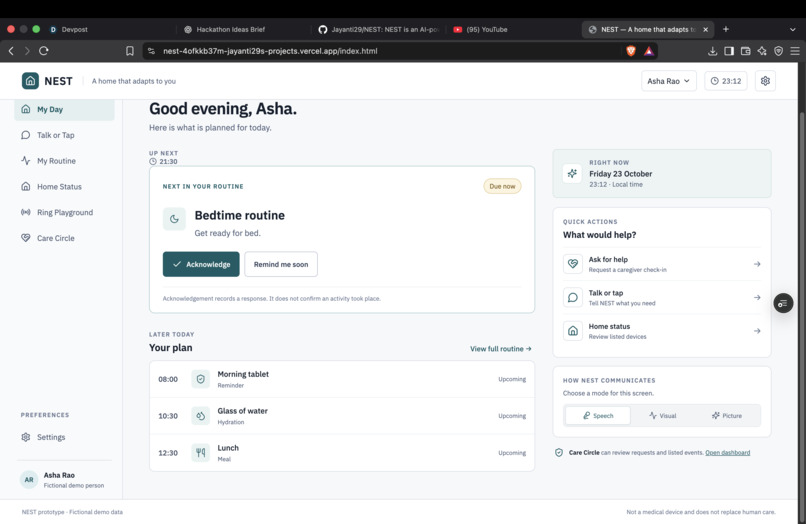Viewport: 806px width, 524px height.
Task: Click the Lunch row title
Action: [228, 448]
